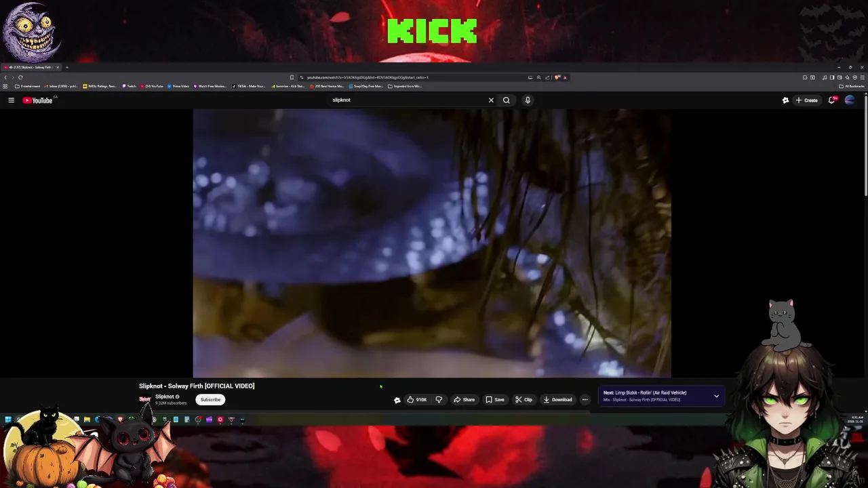This screenshot has width=868, height=488.
Task: Close the Slipknot YouTube tab
Action: (x=58, y=67)
